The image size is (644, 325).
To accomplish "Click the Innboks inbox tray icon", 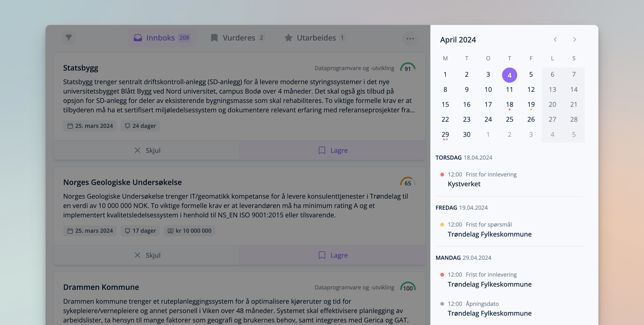I will point(138,38).
